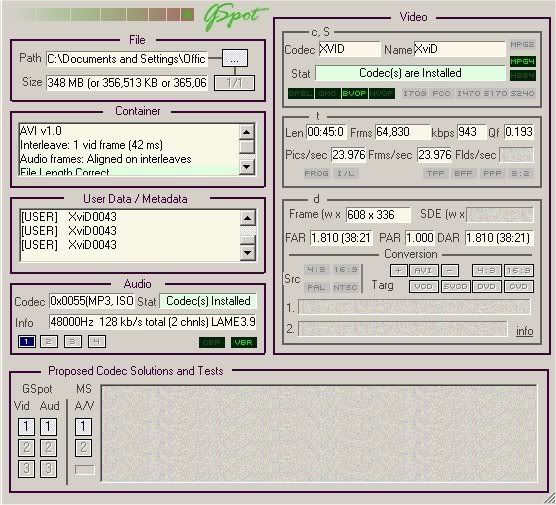
Task: Click the conversion minus (-) button
Action: [450, 271]
